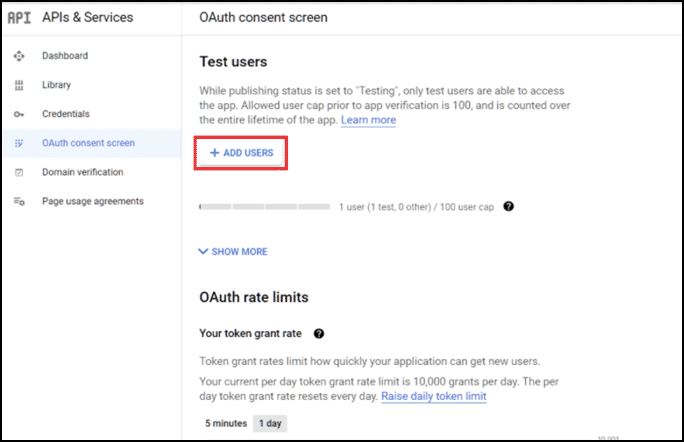Follow the Learn more link
This screenshot has height=442, width=684.
pos(368,120)
